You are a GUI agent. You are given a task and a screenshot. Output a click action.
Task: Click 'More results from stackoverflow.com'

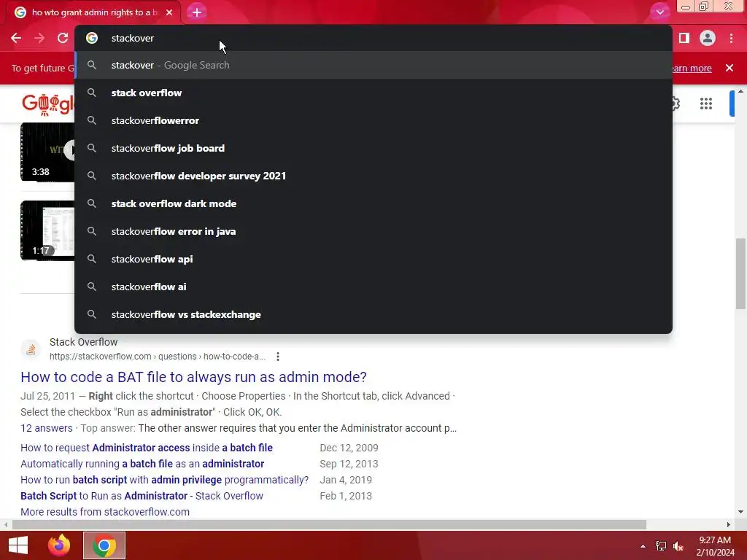(x=105, y=512)
